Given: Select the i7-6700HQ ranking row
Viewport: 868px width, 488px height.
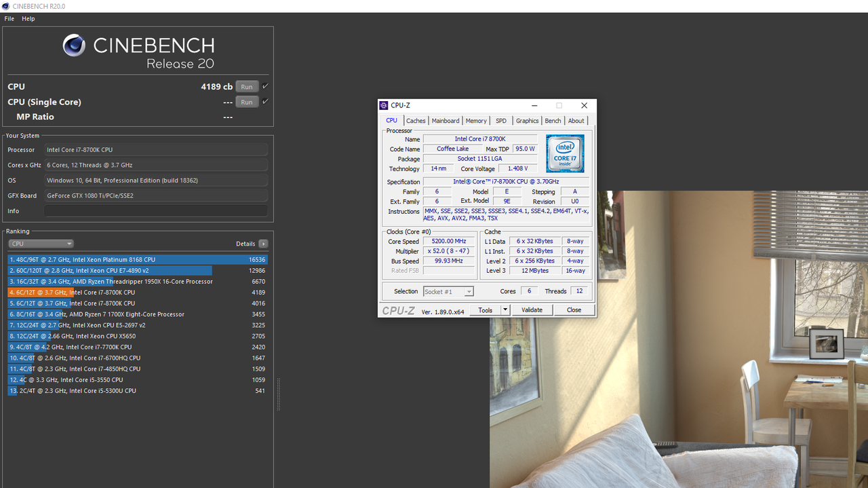Looking at the screenshot, I should tap(138, 358).
